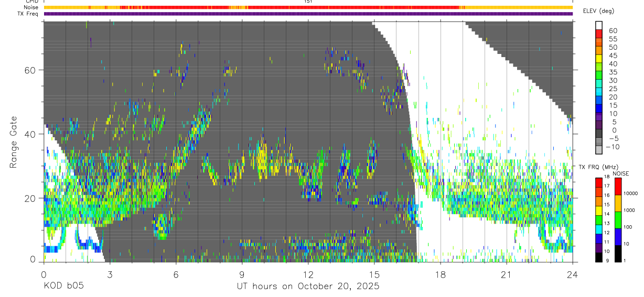Image resolution: width=644 pixels, height=297 pixels.
Task: Click the "35" label on ELEV scale
Action: pos(613,72)
